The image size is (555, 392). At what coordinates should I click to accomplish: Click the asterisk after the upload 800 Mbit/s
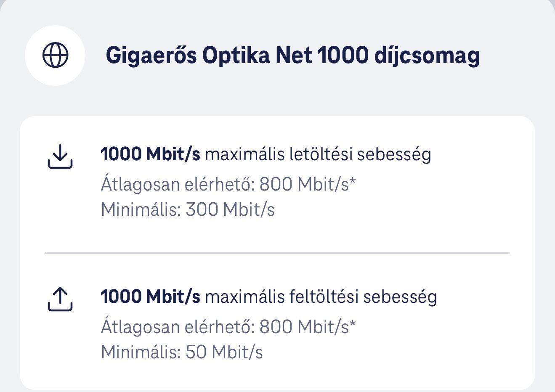pos(353,324)
